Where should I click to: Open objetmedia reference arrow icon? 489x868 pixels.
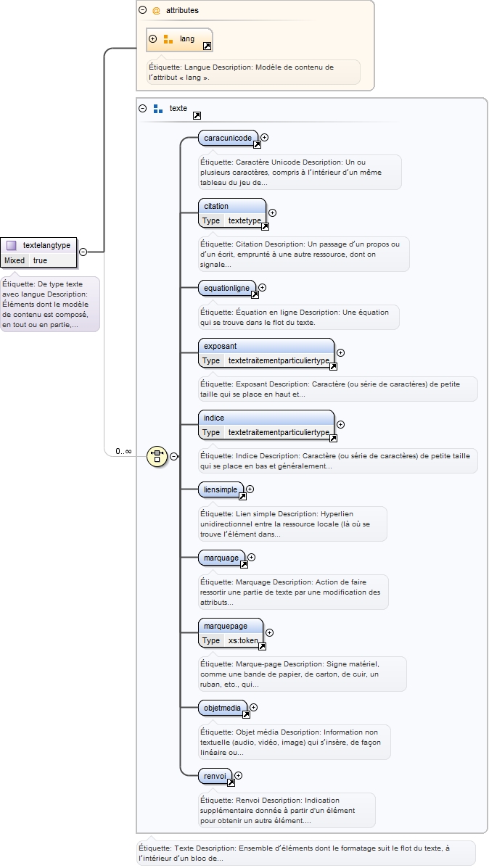coord(246,715)
